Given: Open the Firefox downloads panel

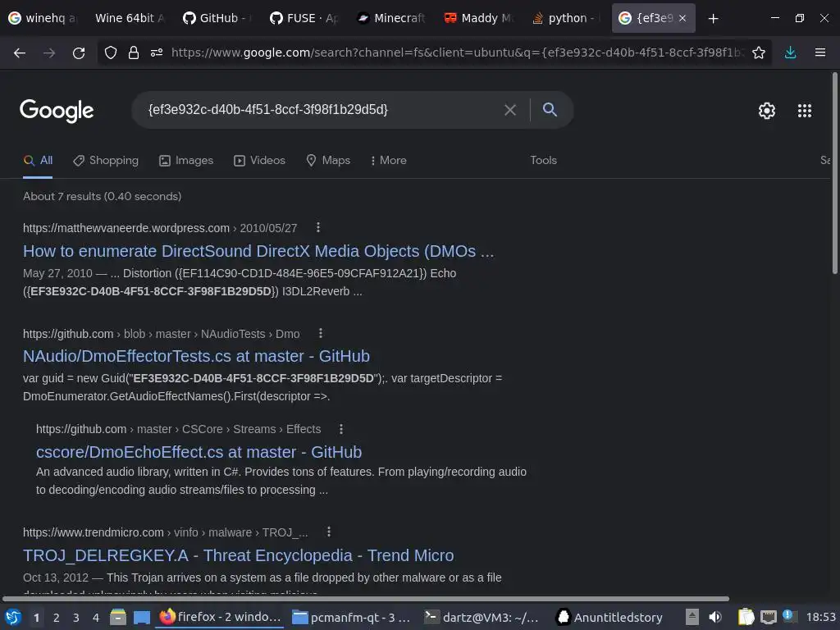Looking at the screenshot, I should (790, 52).
